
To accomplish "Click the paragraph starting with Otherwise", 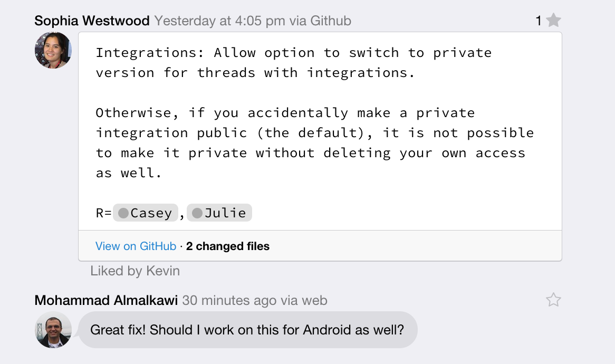I will click(314, 143).
